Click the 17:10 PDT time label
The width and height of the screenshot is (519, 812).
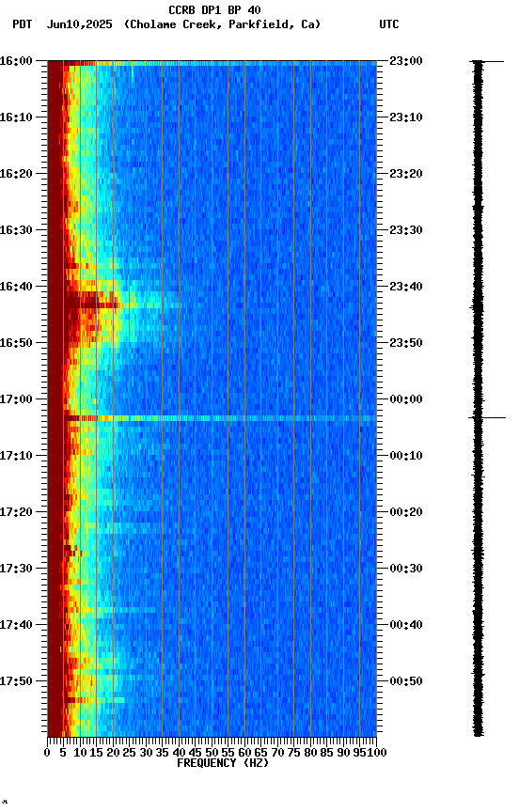pos(16,456)
